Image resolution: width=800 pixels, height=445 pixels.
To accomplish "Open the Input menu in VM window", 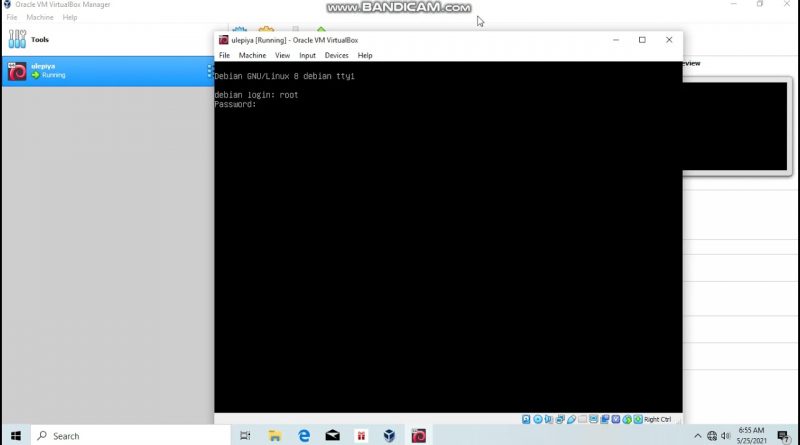I will point(307,55).
